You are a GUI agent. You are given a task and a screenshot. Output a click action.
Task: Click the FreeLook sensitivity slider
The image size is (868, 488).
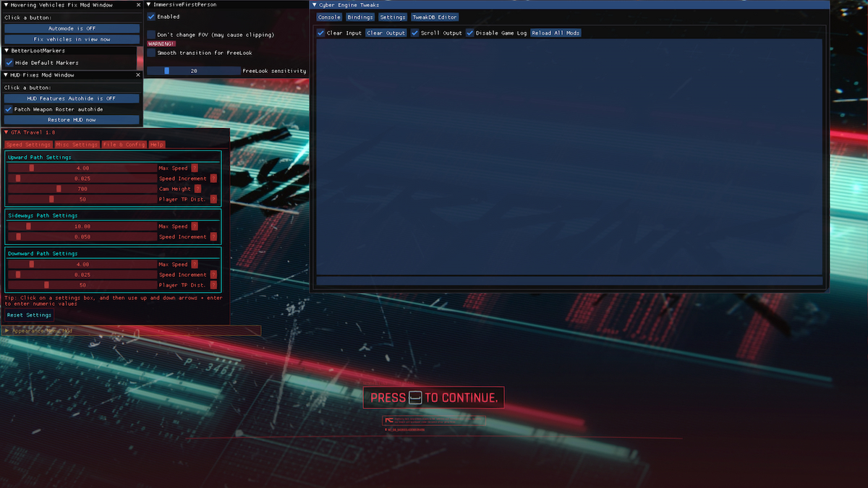point(193,71)
